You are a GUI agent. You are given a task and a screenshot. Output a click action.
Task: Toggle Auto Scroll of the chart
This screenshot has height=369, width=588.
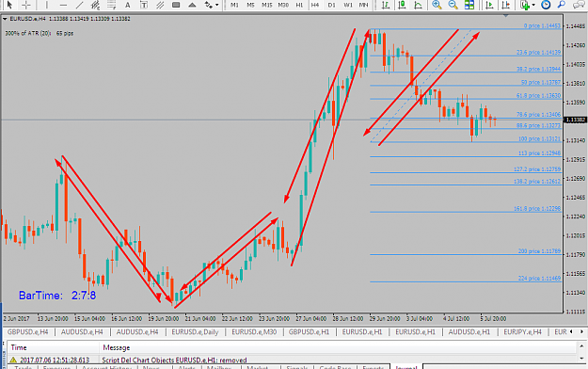(489, 5)
